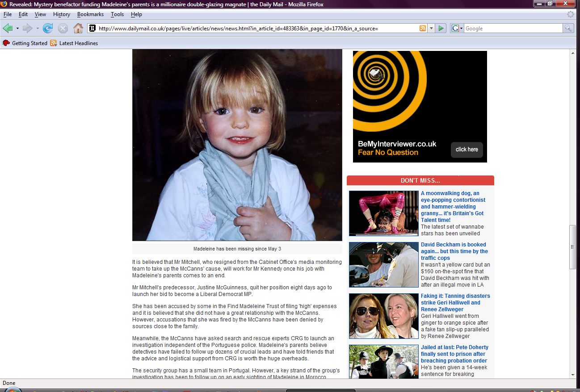This screenshot has height=392, width=580.
Task: Open Latest Headlines feed bookmark
Action: click(74, 43)
